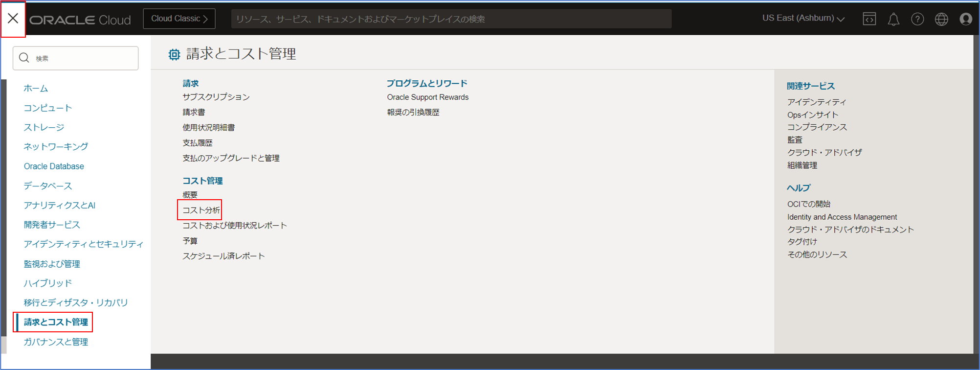Select ネットワーキング in the navigation menu
This screenshot has width=980, height=370.
pos(56,146)
